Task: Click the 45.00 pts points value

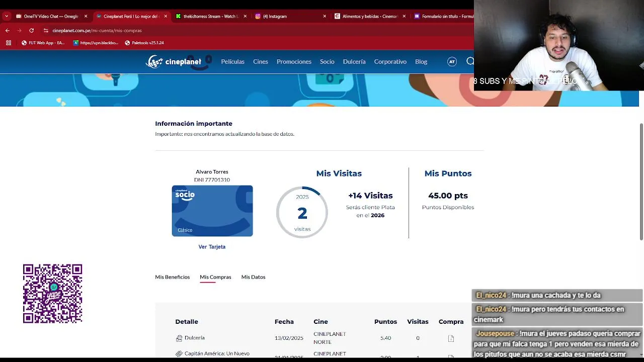Action: tap(448, 196)
